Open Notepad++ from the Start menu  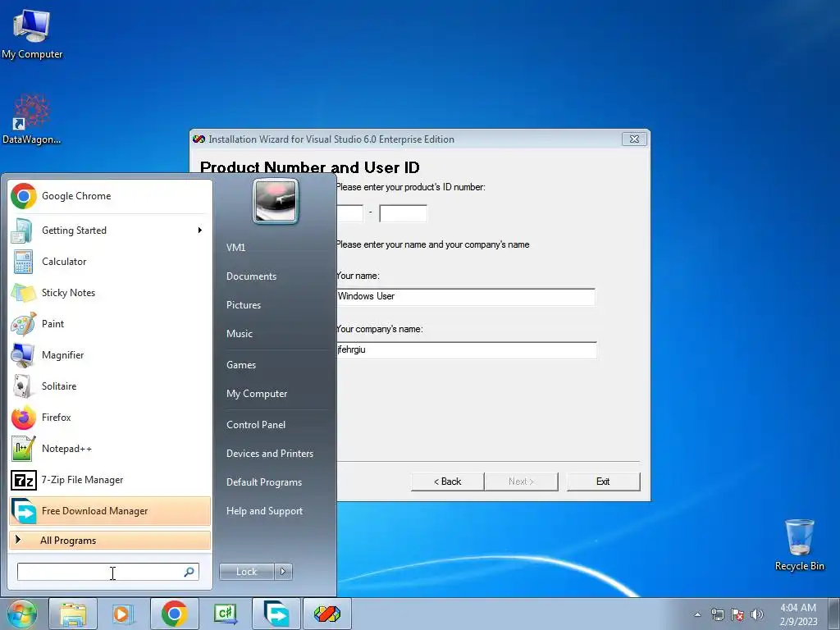110,449
